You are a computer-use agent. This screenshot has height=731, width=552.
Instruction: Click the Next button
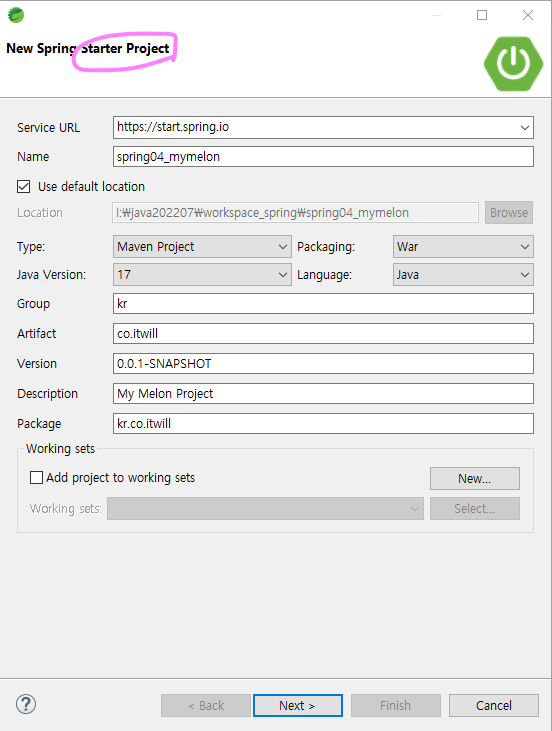point(298,705)
